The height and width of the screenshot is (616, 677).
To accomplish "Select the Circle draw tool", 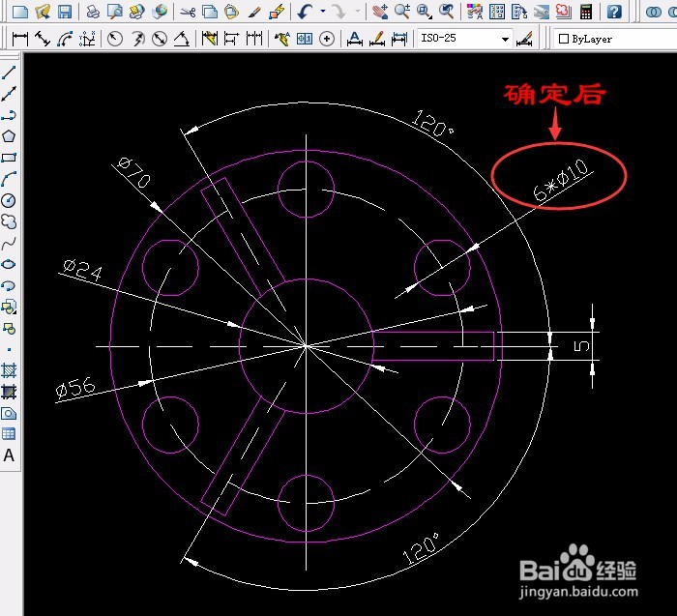I will 9,200.
